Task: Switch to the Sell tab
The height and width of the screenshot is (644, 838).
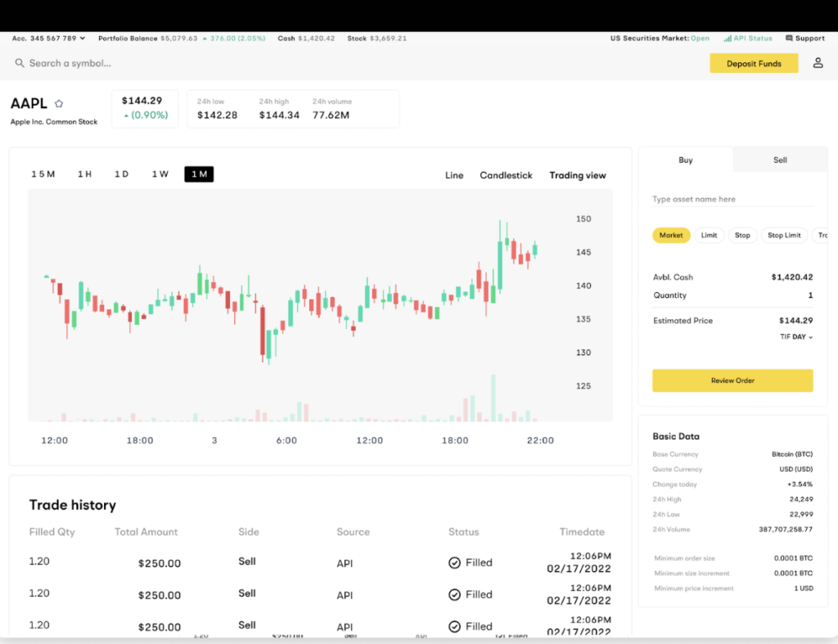Action: coord(780,160)
